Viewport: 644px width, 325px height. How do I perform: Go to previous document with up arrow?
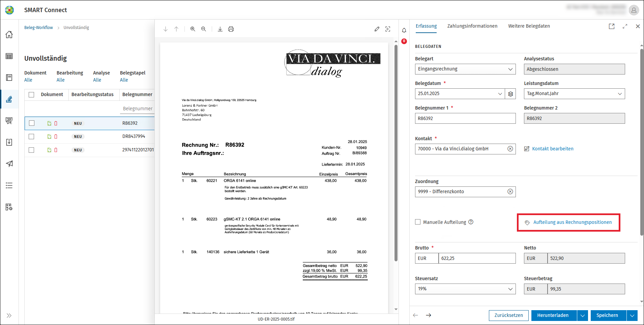coord(176,29)
